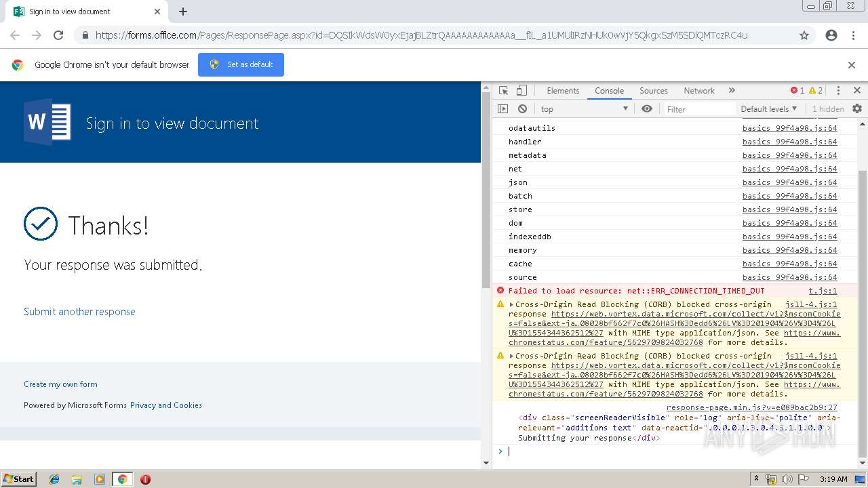Toggle device toolbar icon in DevTools

[x=521, y=90]
